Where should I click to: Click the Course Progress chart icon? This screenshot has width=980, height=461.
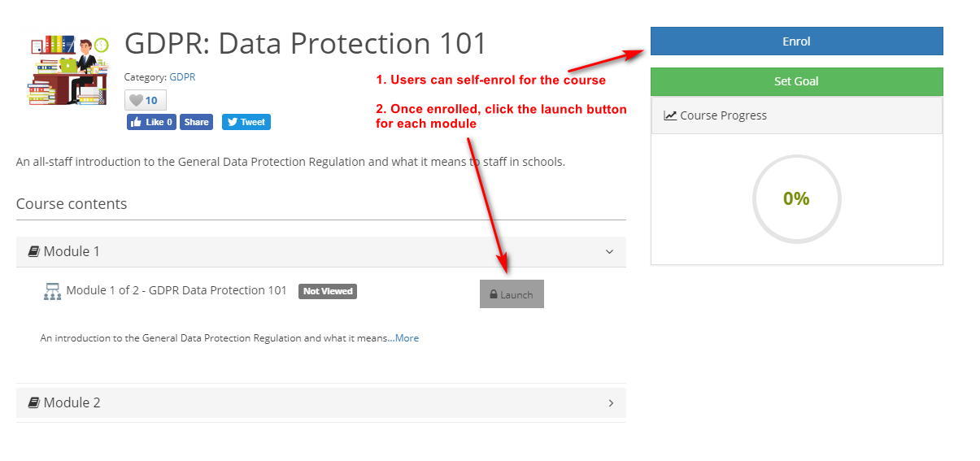tap(670, 115)
